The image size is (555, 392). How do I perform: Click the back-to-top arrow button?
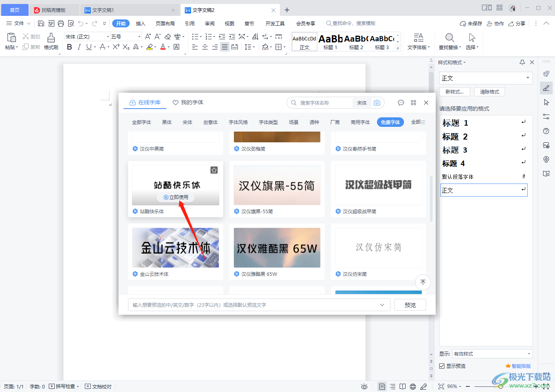pos(423,282)
